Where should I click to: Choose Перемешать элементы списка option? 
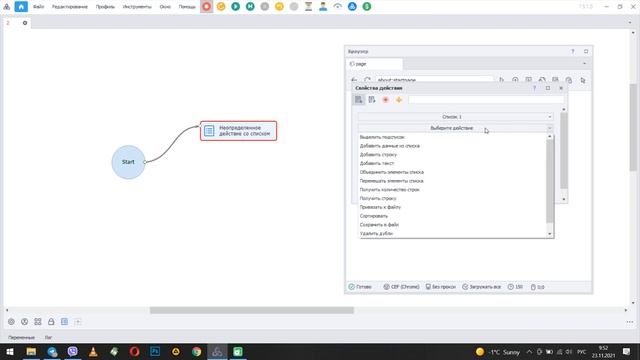click(x=391, y=181)
